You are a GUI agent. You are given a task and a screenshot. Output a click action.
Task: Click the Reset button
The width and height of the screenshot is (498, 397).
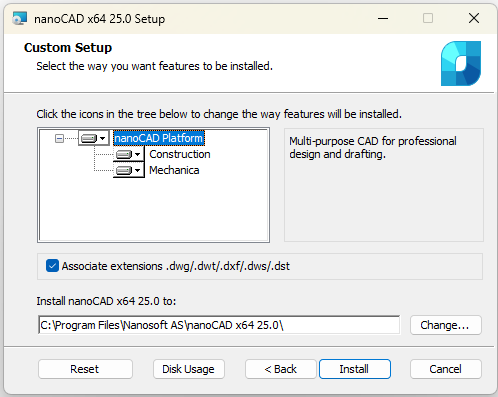85,369
